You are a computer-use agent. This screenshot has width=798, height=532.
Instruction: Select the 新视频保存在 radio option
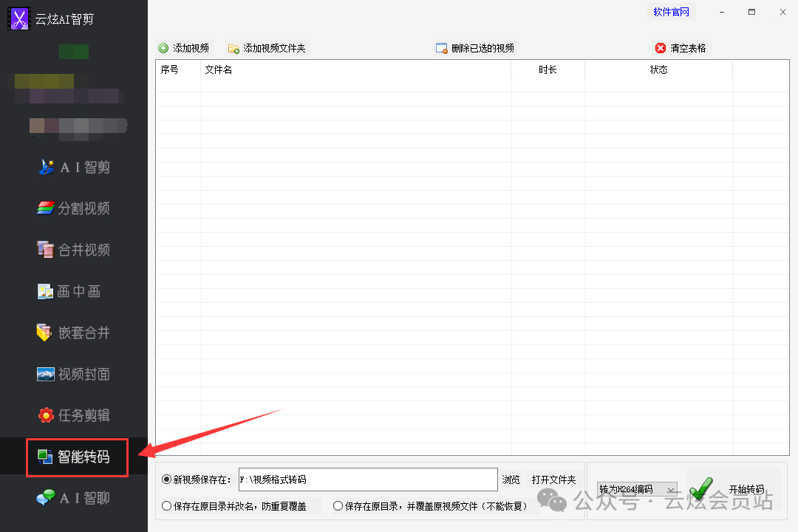166,479
